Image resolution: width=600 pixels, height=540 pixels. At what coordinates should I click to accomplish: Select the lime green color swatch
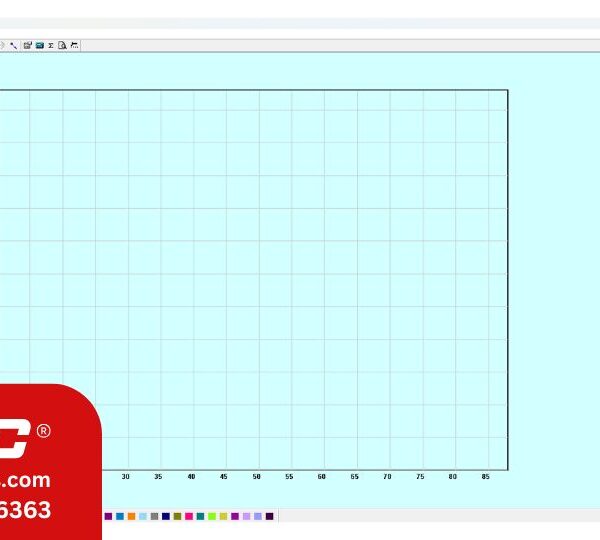tap(212, 516)
